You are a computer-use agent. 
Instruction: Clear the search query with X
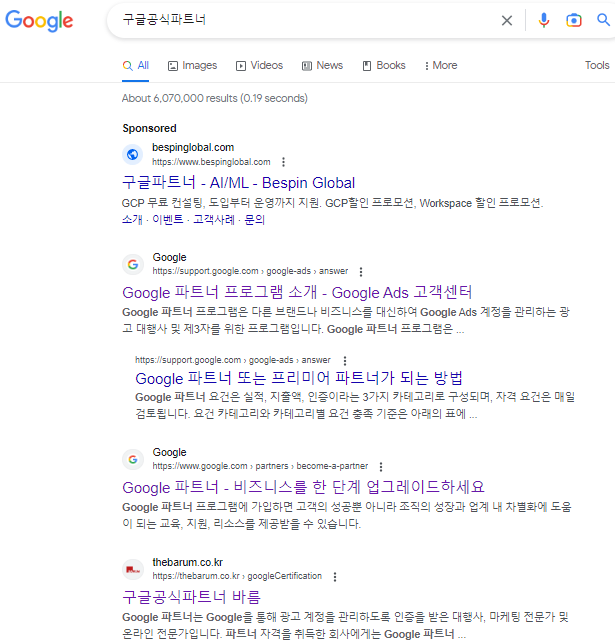pyautogui.click(x=507, y=20)
